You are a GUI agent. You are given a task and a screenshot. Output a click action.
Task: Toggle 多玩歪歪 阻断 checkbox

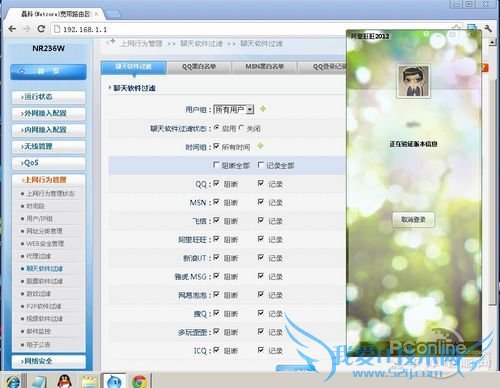(216, 331)
